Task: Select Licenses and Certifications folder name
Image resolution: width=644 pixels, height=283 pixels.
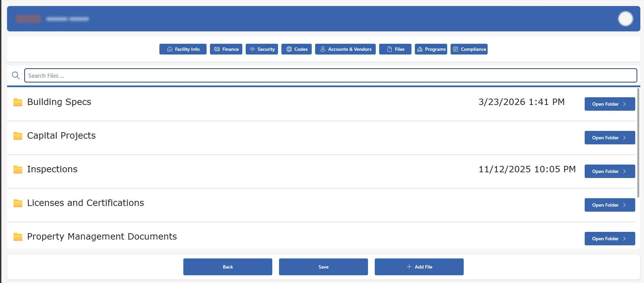Action: coord(86,203)
